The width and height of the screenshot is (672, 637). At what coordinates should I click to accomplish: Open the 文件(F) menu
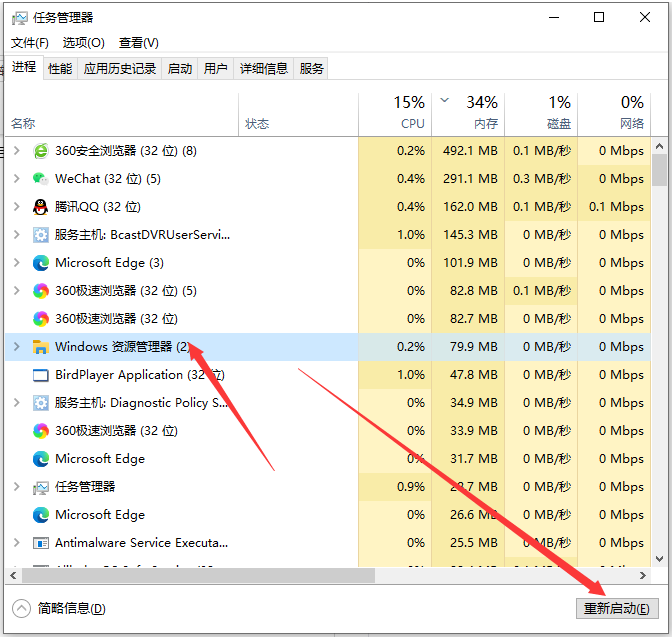point(29,43)
